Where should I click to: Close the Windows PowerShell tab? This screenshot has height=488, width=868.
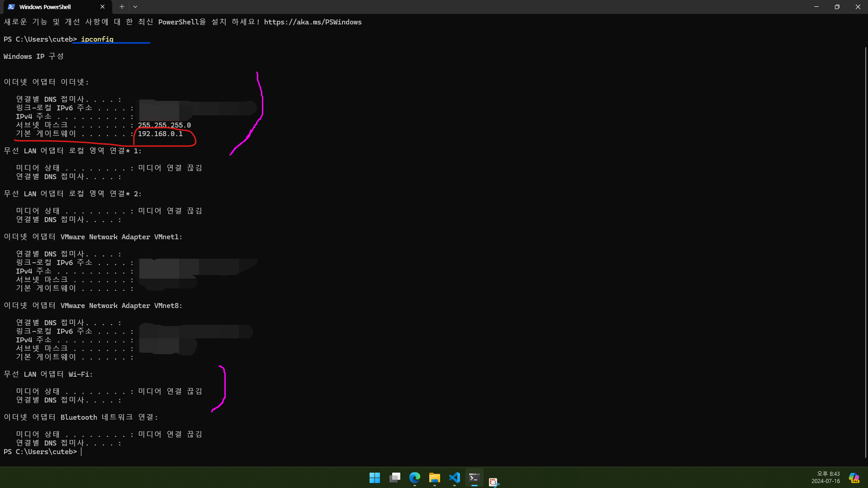(102, 7)
